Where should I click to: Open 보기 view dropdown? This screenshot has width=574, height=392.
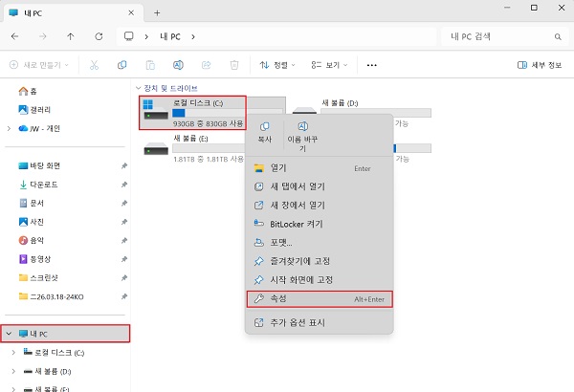pyautogui.click(x=329, y=65)
